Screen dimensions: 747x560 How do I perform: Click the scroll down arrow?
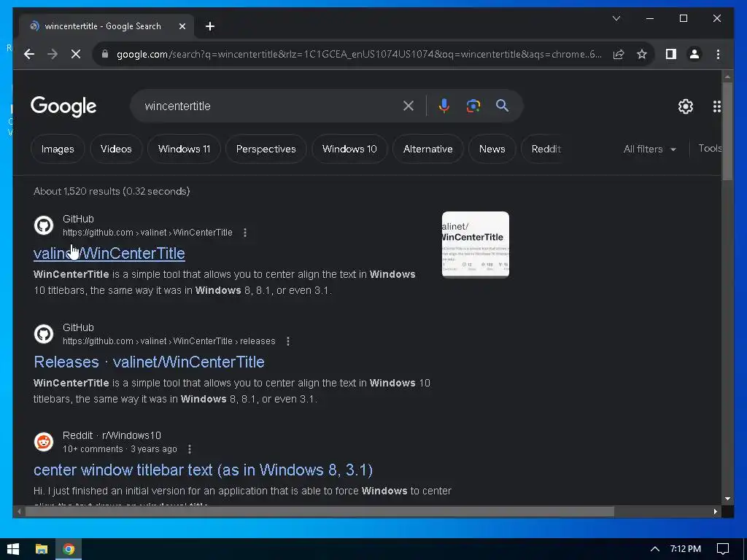[727, 499]
